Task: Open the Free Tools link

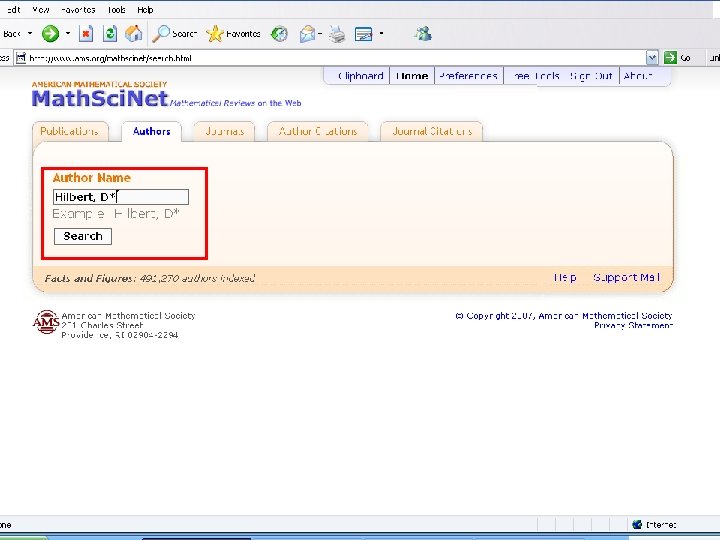Action: pos(535,76)
